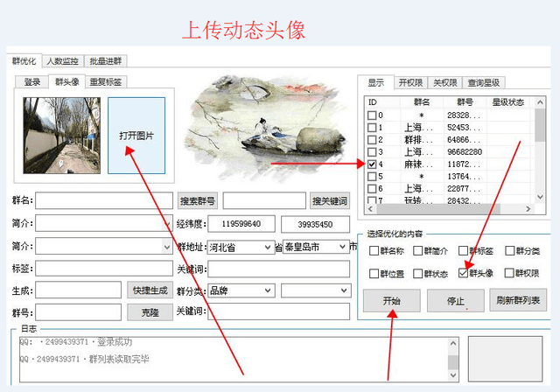
Task: Click the group list scroll-down arrow
Action: pos(540,197)
